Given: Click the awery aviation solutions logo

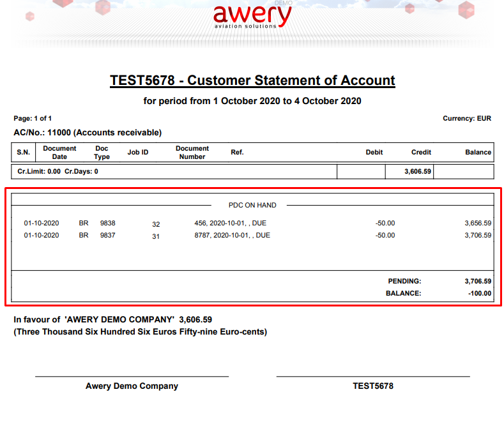Looking at the screenshot, I should click(x=252, y=17).
